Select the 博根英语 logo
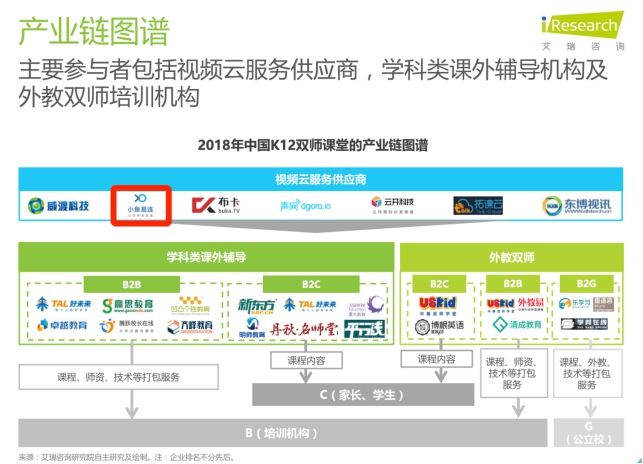The image size is (643, 464). 439,326
